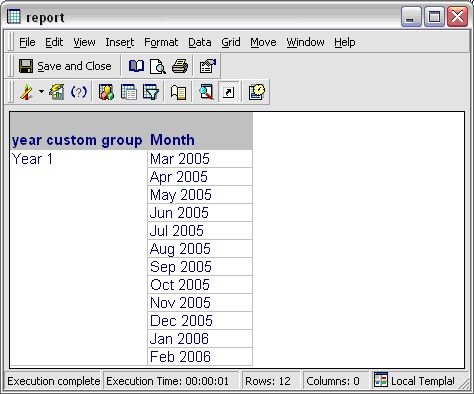
Task: Click the report window grid title icon
Action: (x=14, y=16)
